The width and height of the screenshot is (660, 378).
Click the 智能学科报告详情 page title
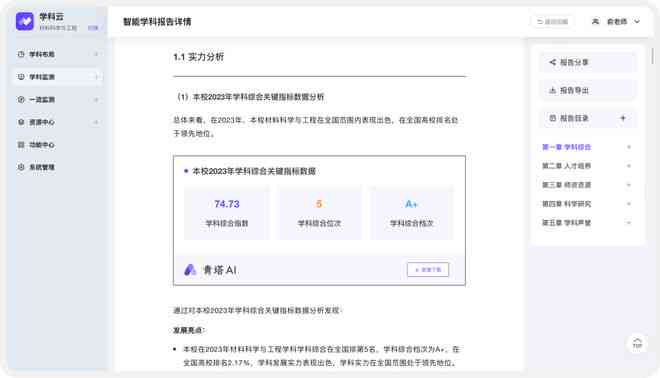[x=157, y=21]
